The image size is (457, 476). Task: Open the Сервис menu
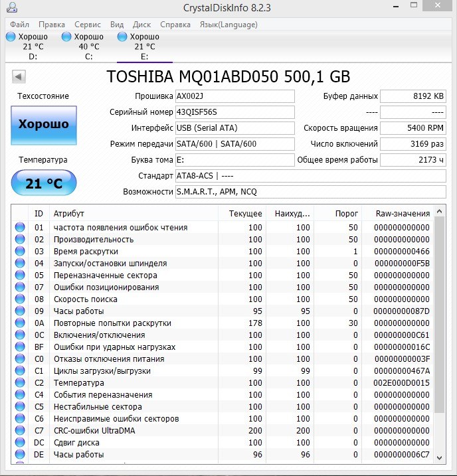coord(88,25)
